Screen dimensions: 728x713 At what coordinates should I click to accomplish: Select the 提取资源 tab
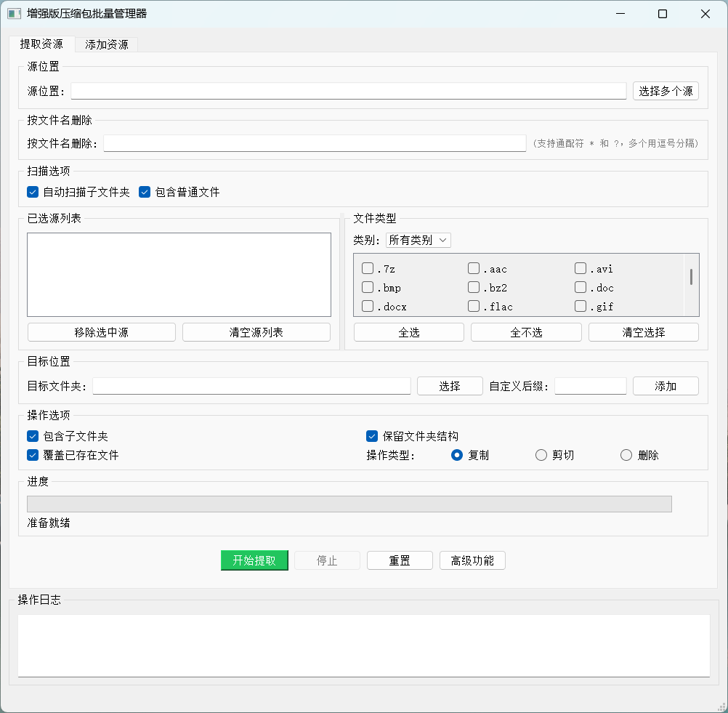point(41,44)
